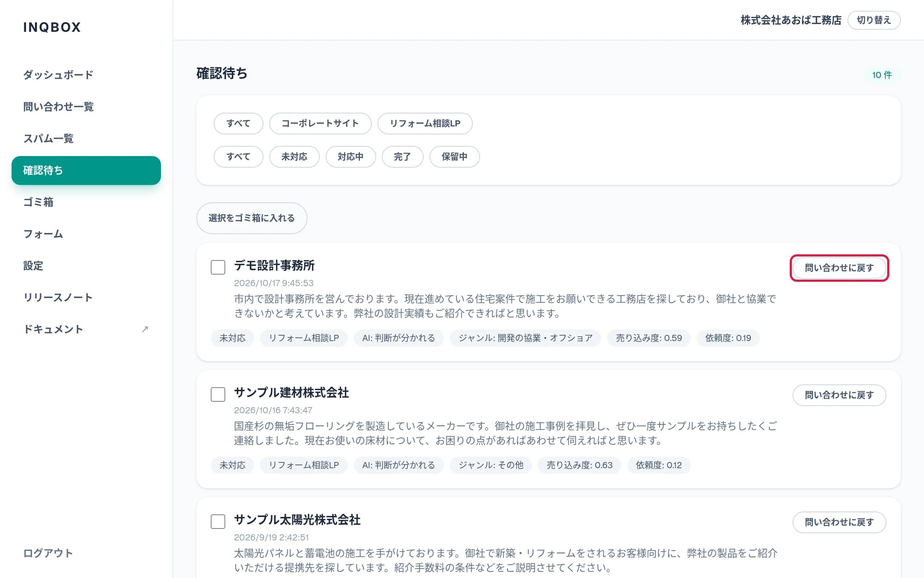Click 株式会社あおば工務店 company name

point(791,20)
